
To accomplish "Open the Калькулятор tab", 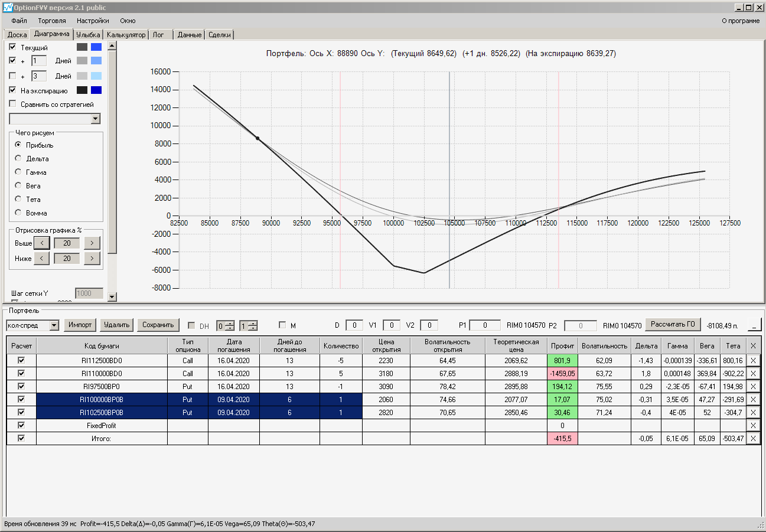I will point(126,35).
